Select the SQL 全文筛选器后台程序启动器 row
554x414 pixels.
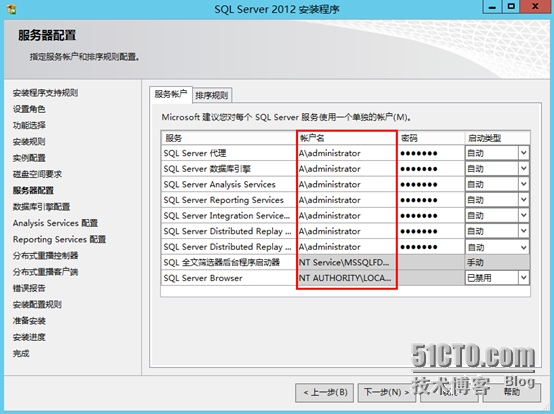point(345,262)
